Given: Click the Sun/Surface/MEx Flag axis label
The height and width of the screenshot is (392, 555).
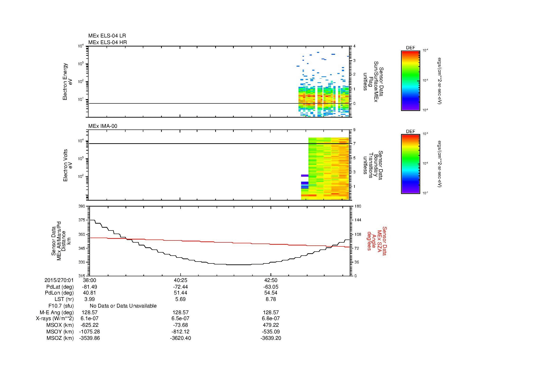Looking at the screenshot, I should pyautogui.click(x=373, y=82).
